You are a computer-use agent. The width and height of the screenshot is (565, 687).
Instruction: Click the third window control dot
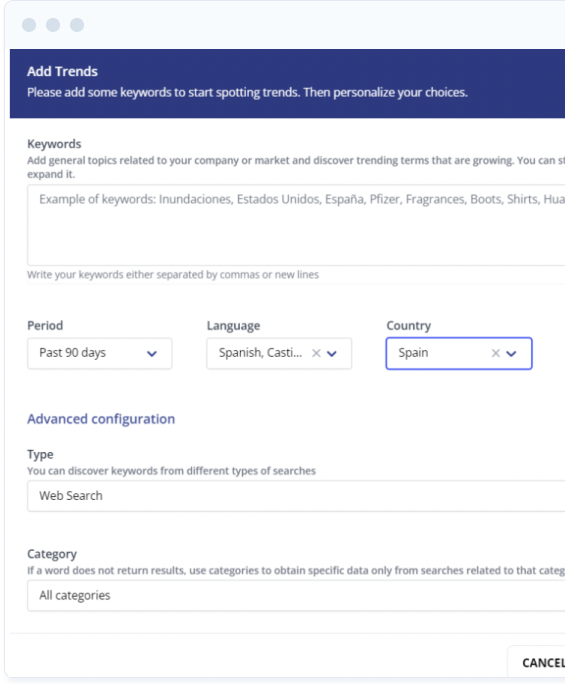tap(77, 25)
